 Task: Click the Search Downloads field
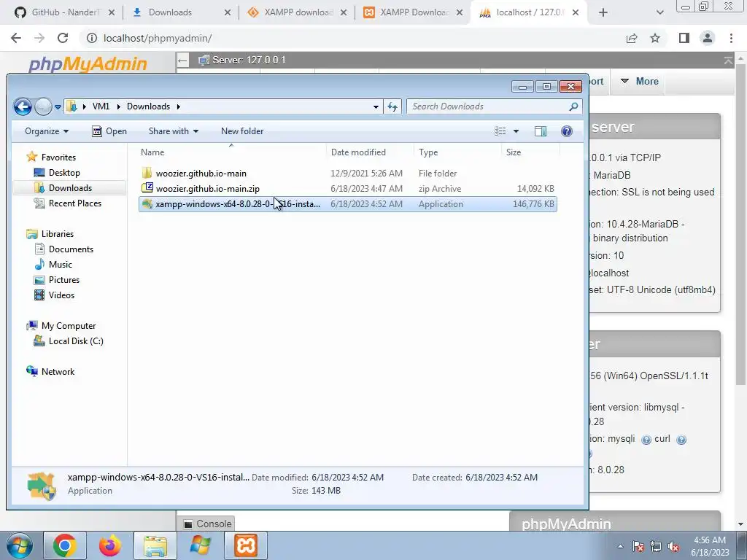point(494,106)
